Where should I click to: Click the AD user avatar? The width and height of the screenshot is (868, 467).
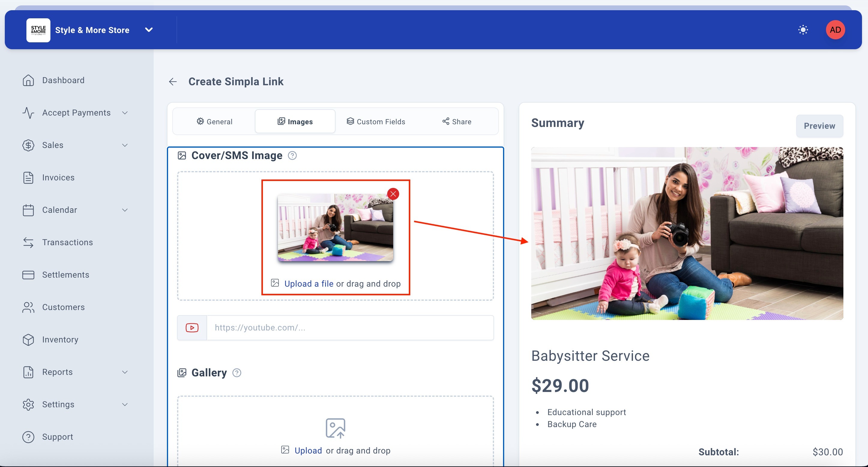835,30
